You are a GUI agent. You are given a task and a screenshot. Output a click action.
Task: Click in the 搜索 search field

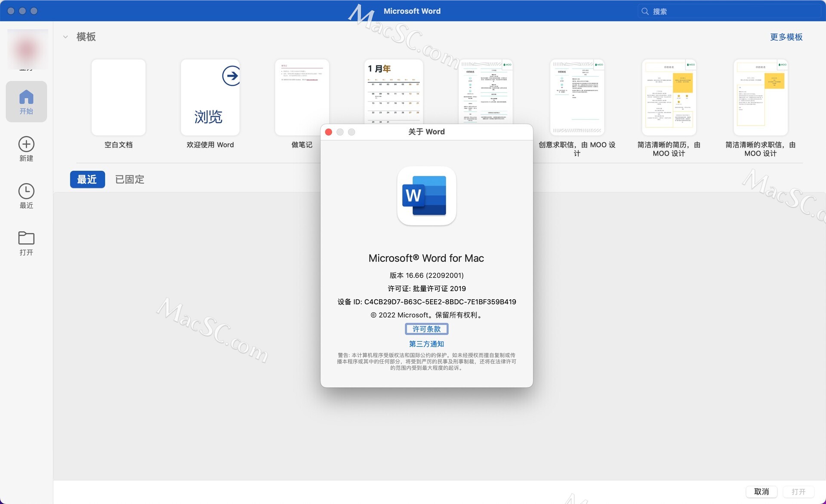pyautogui.click(x=729, y=11)
